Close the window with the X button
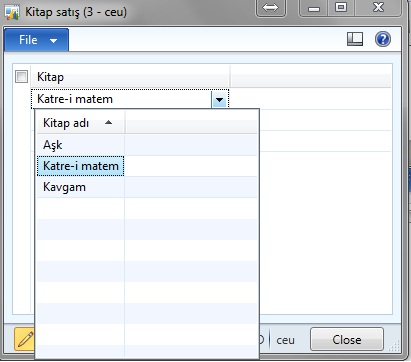 [378, 7]
